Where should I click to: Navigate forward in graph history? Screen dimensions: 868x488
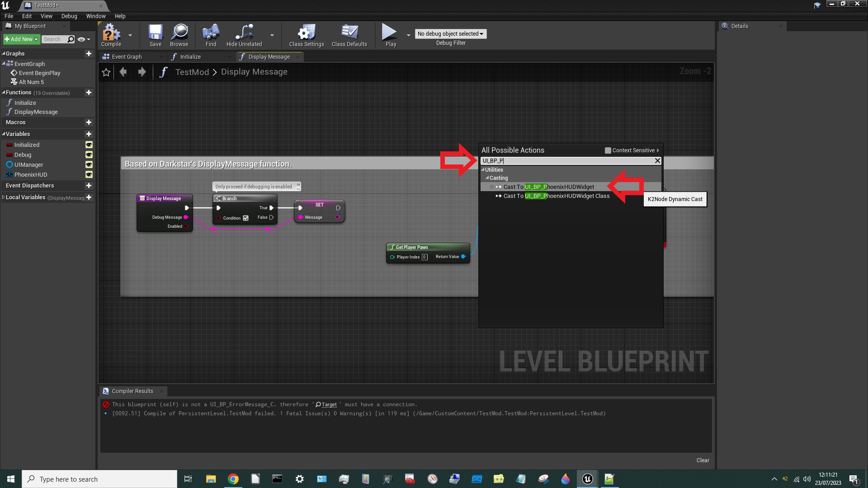(x=142, y=72)
